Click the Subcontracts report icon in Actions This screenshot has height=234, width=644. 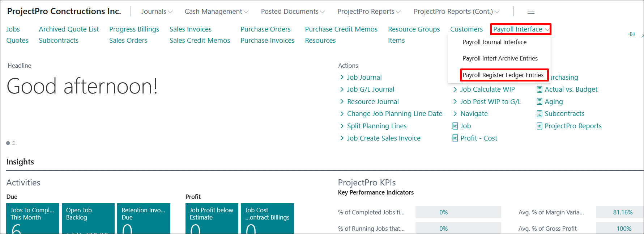point(539,114)
